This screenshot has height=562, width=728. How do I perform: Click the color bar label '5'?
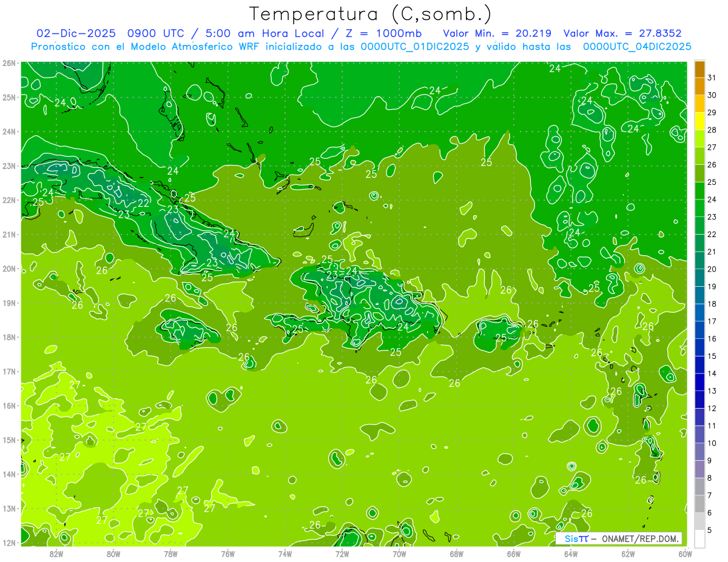point(710,530)
